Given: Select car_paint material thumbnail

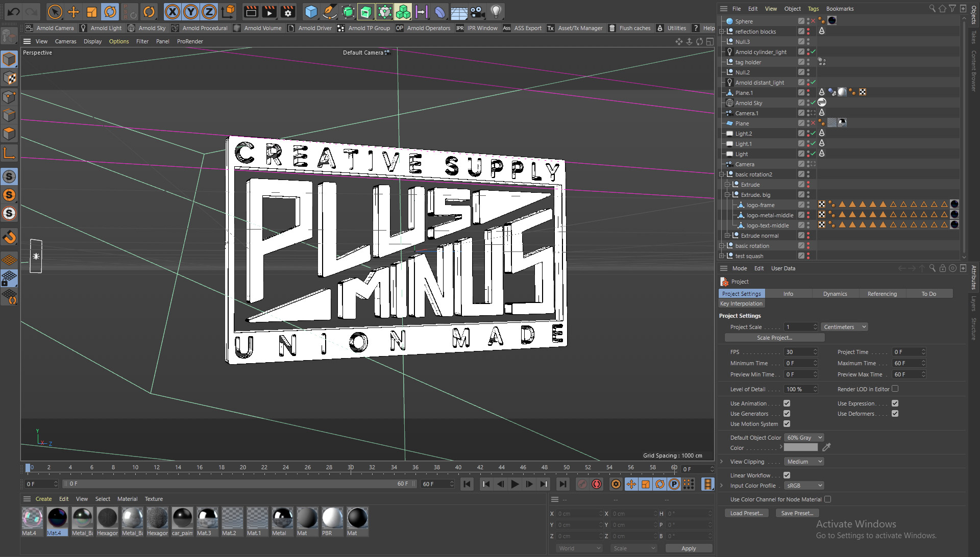Looking at the screenshot, I should pyautogui.click(x=182, y=521).
